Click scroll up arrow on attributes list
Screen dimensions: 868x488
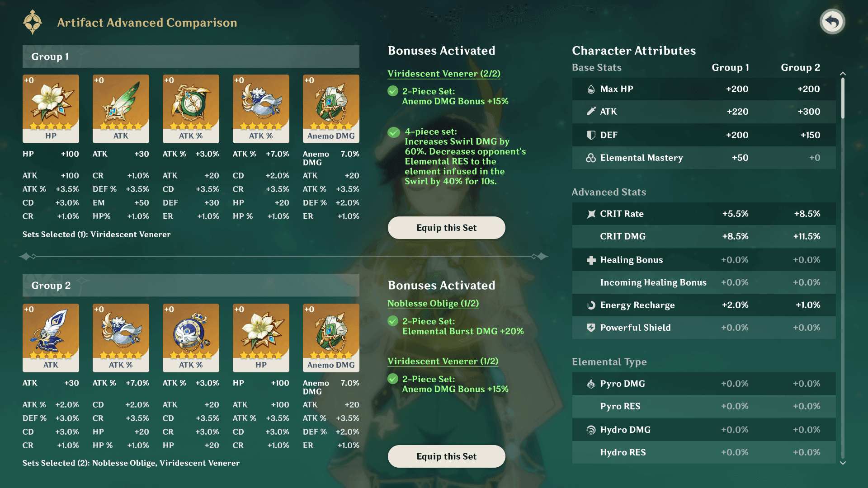[x=843, y=74]
